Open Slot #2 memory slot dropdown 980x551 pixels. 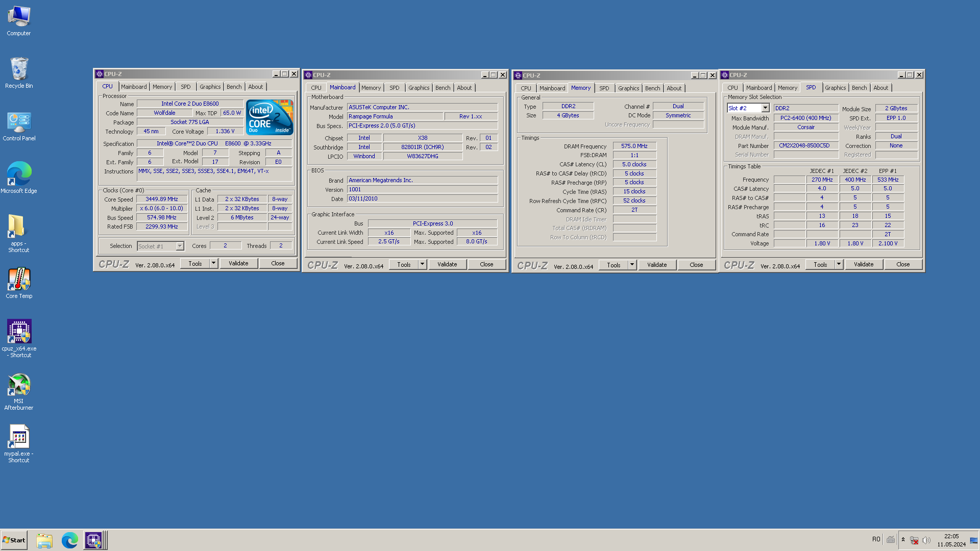pyautogui.click(x=748, y=108)
